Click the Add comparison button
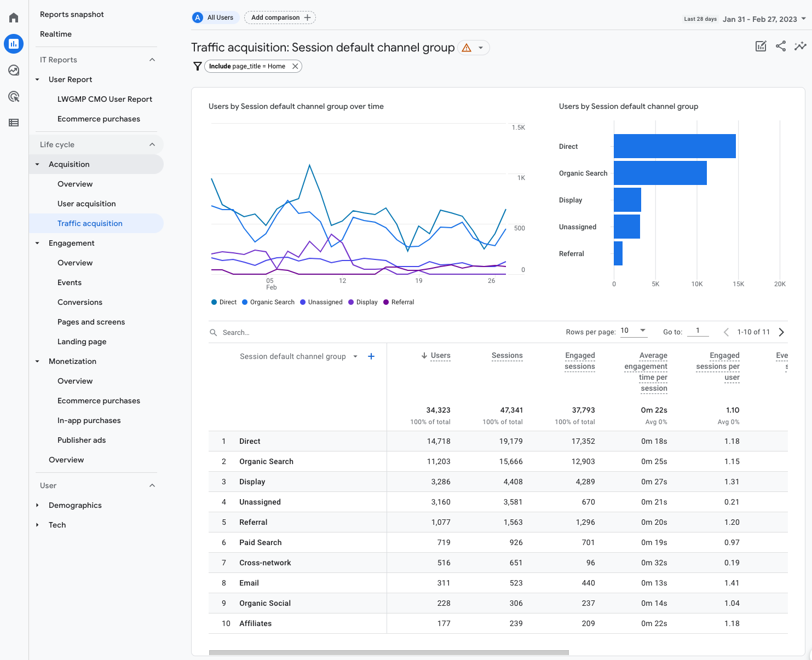 (280, 18)
